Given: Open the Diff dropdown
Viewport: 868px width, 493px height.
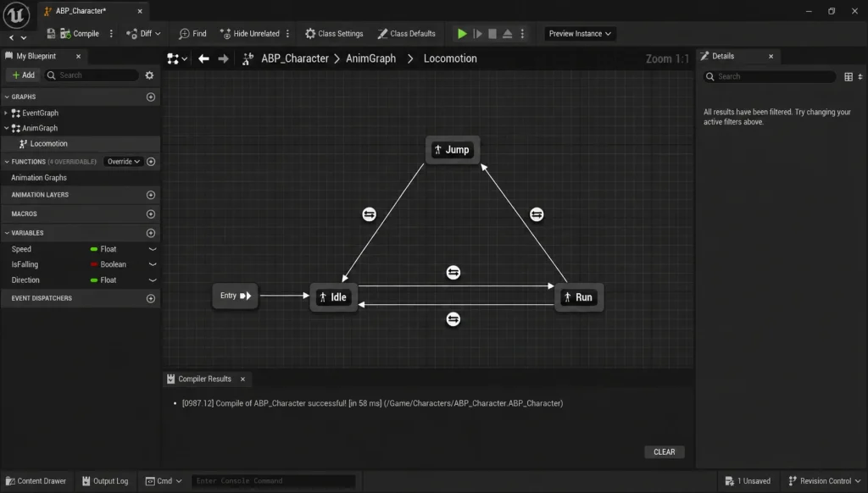Looking at the screenshot, I should (143, 34).
